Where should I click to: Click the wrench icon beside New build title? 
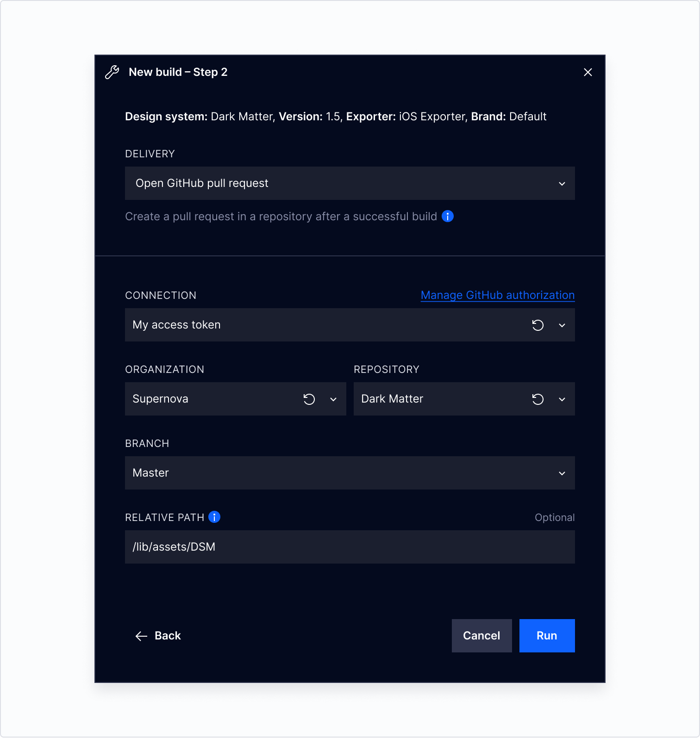112,72
